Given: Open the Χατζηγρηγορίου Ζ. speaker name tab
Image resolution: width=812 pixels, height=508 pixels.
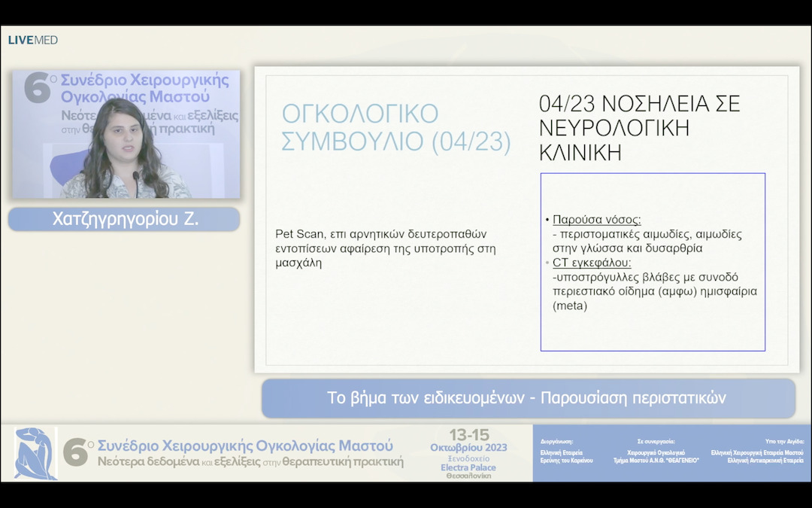Looking at the screenshot, I should point(123,219).
